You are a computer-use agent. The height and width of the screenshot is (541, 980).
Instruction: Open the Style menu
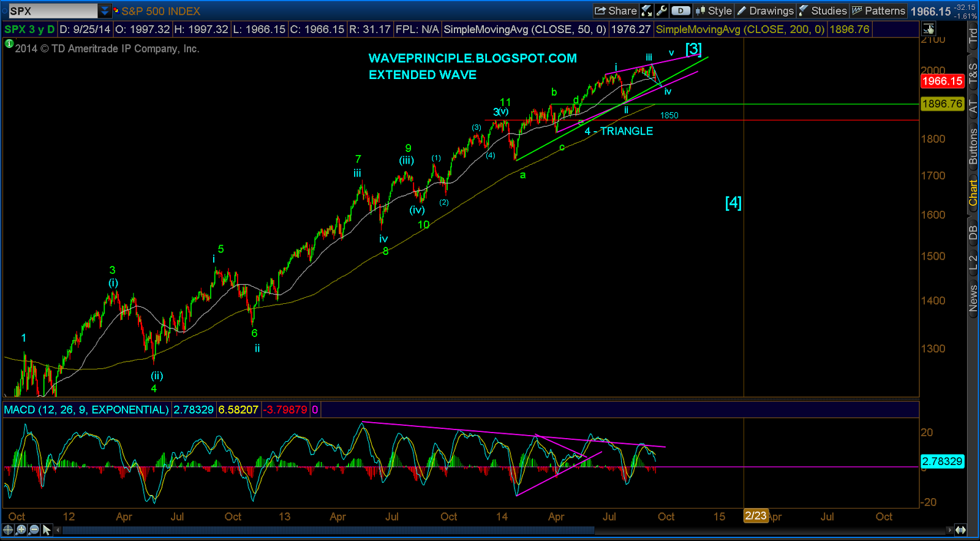[x=714, y=10]
